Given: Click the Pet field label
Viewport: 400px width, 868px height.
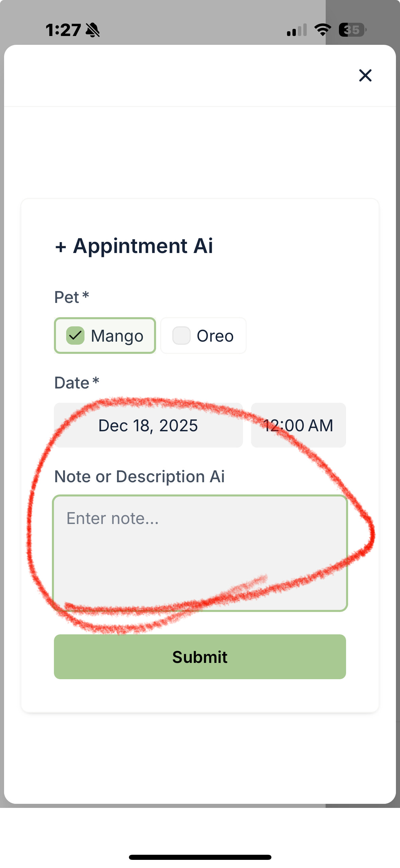Looking at the screenshot, I should (x=67, y=297).
